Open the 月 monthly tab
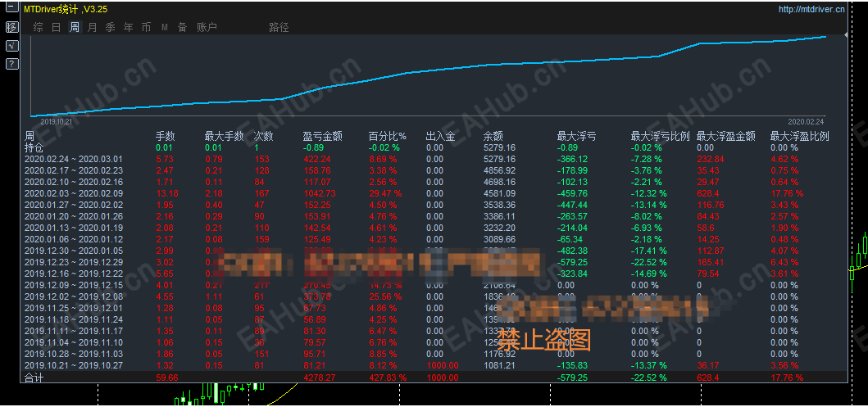 tap(93, 27)
